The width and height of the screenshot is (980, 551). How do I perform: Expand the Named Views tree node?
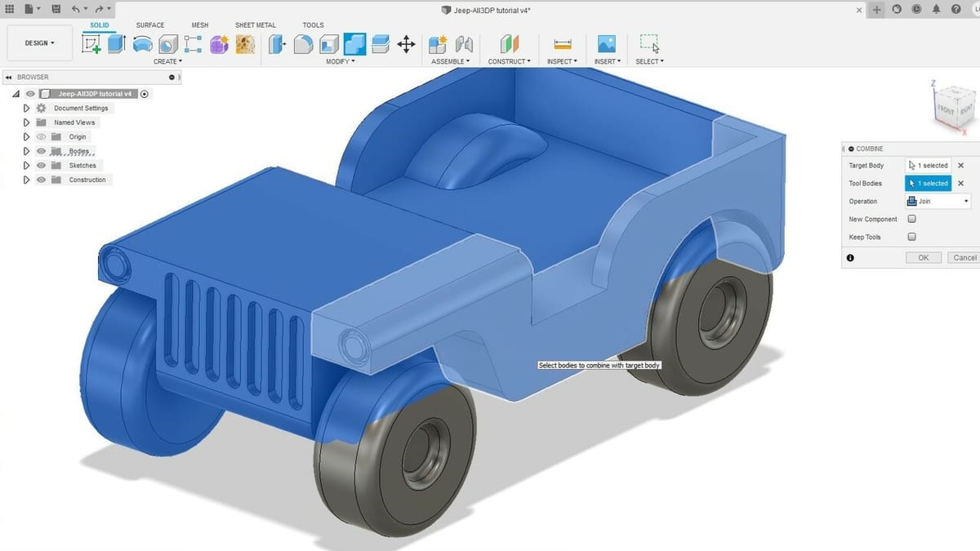click(x=27, y=122)
